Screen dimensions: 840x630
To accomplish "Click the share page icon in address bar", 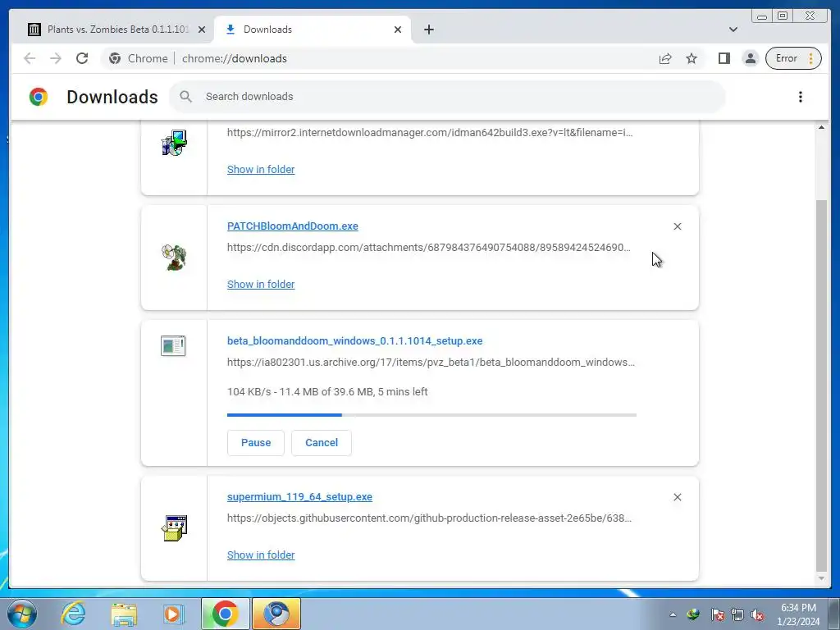I will click(665, 58).
